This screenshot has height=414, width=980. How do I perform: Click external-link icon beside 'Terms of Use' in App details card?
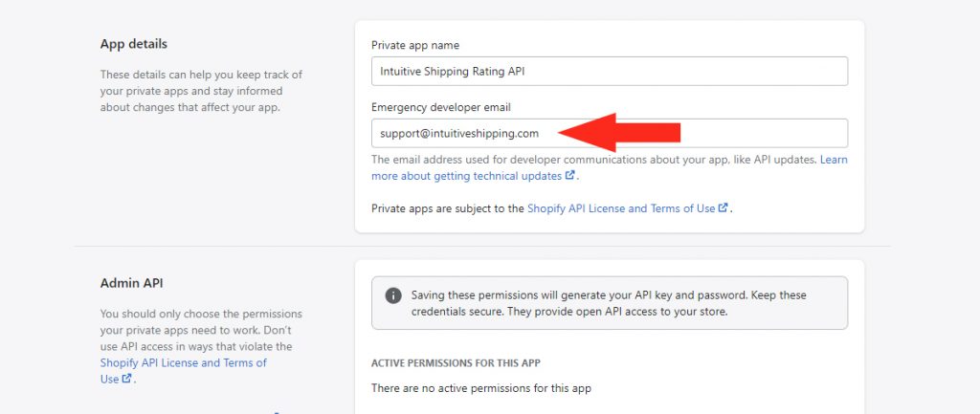click(724, 207)
